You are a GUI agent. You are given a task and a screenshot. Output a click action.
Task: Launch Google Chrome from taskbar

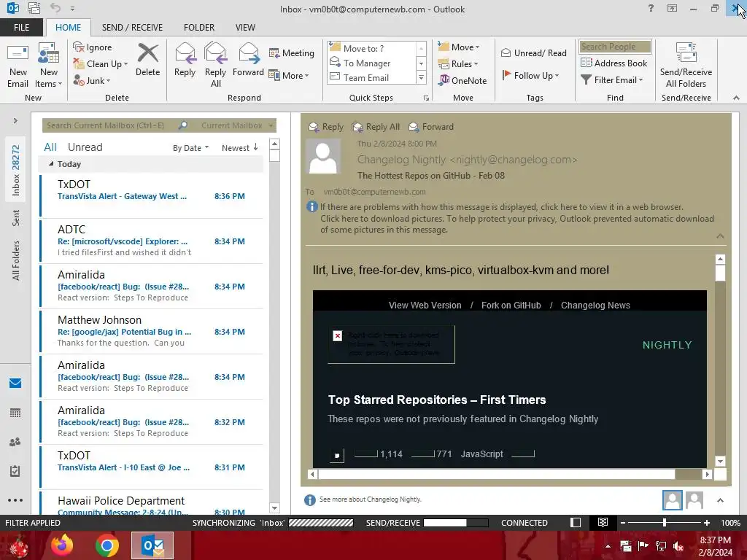[107, 545]
